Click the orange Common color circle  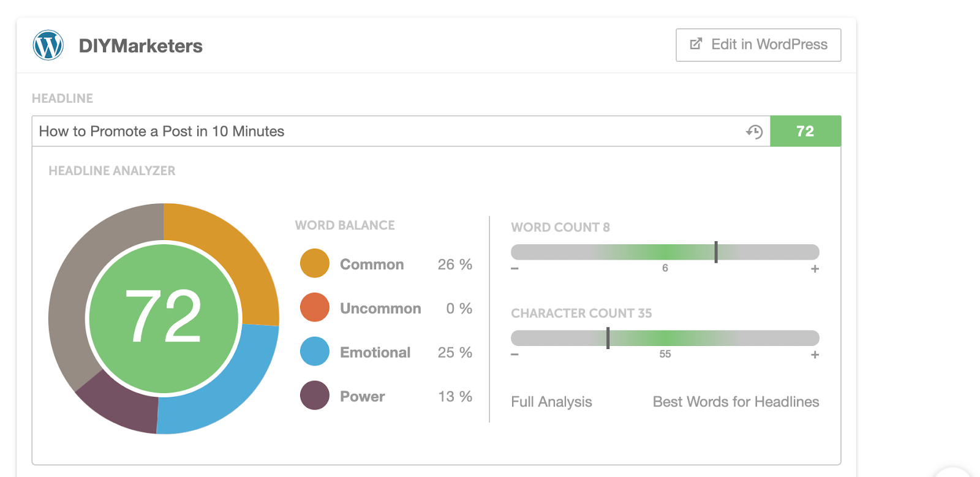coord(315,264)
